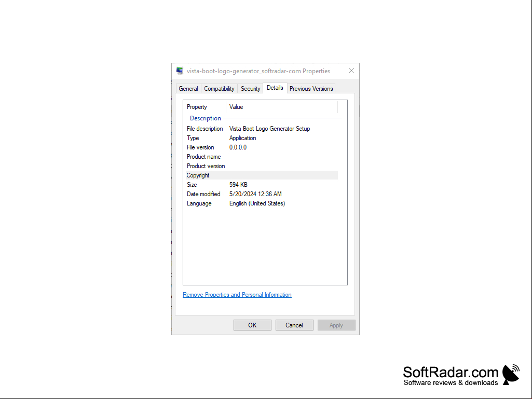The height and width of the screenshot is (399, 532).
Task: Select the Date modified property label
Action: tap(203, 194)
